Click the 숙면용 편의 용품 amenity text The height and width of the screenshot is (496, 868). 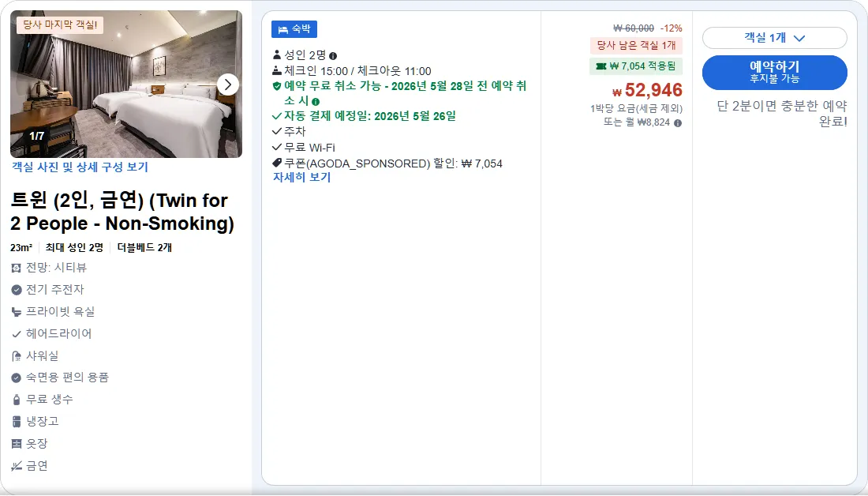click(x=68, y=378)
